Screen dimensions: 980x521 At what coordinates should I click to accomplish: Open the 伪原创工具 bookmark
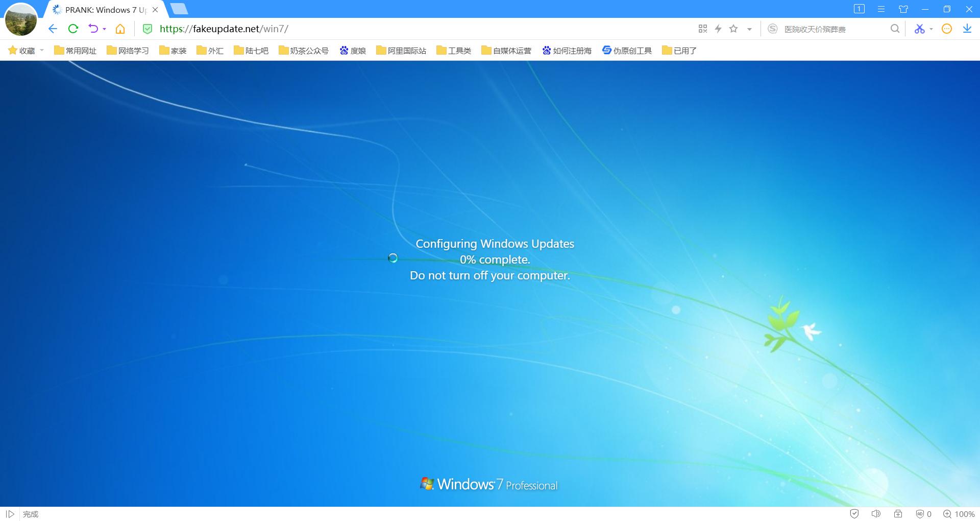627,51
